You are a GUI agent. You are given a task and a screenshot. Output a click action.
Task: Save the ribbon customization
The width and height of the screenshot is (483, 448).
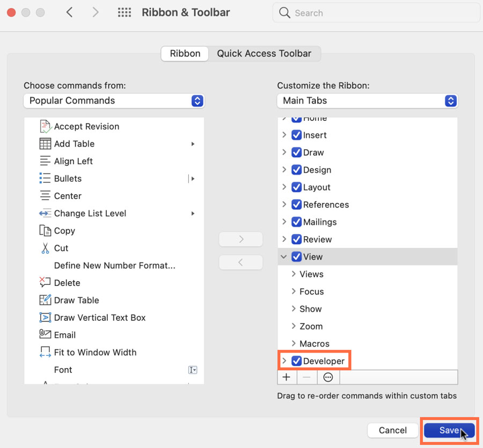point(449,430)
